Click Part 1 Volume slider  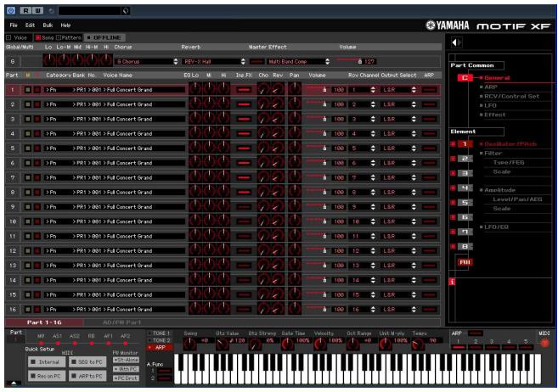[x=316, y=89]
